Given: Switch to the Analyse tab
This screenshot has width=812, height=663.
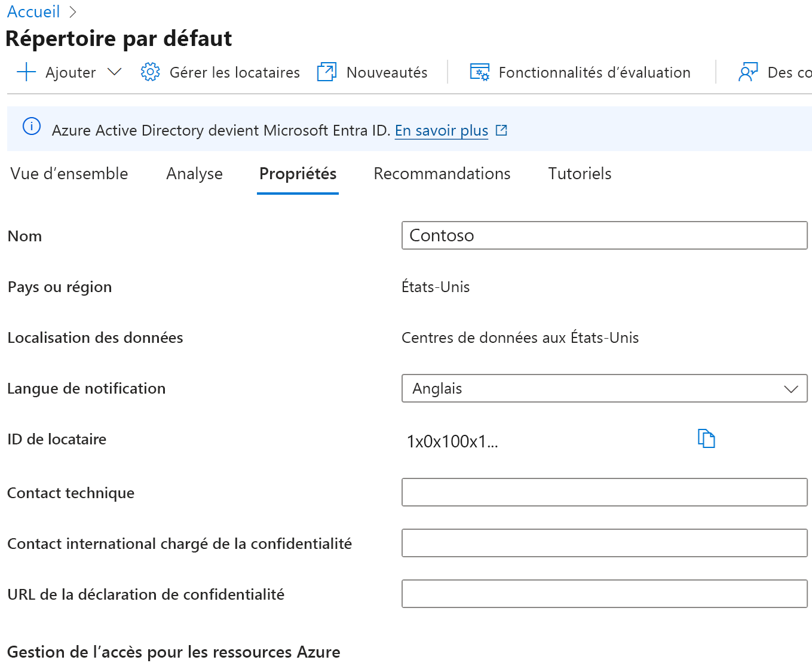Looking at the screenshot, I should [x=195, y=174].
